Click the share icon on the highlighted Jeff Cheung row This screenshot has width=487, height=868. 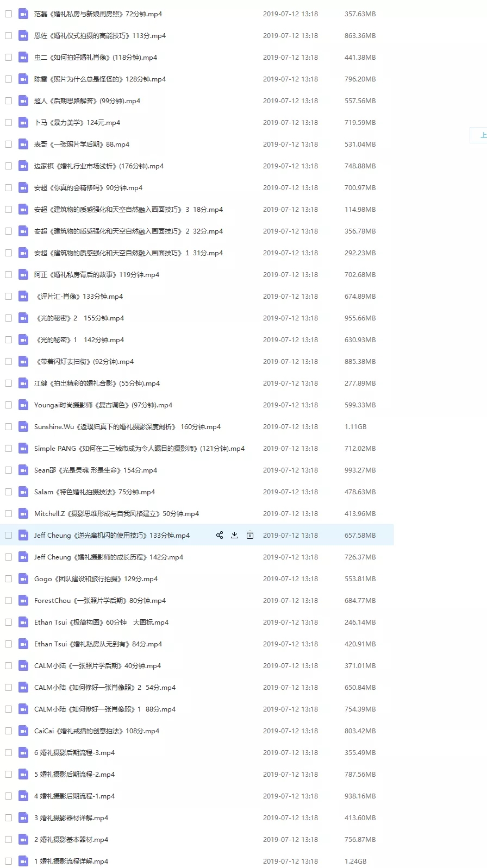pyautogui.click(x=220, y=535)
